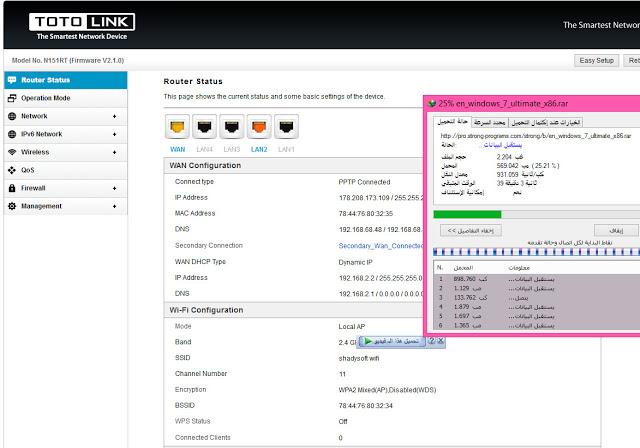Open the Secondary_Wan_Connected link
This screenshot has height=448, width=640.
point(381,246)
